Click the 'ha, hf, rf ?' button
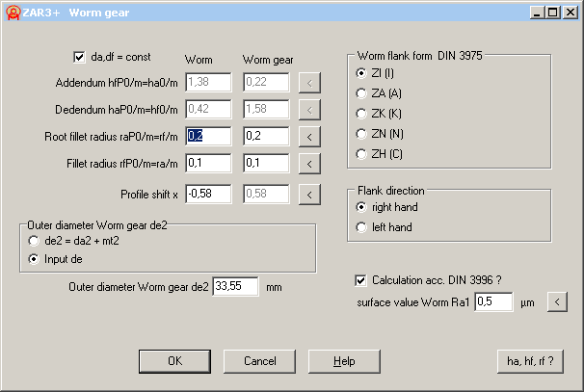Viewport: 584px width, 392px height. click(x=529, y=361)
